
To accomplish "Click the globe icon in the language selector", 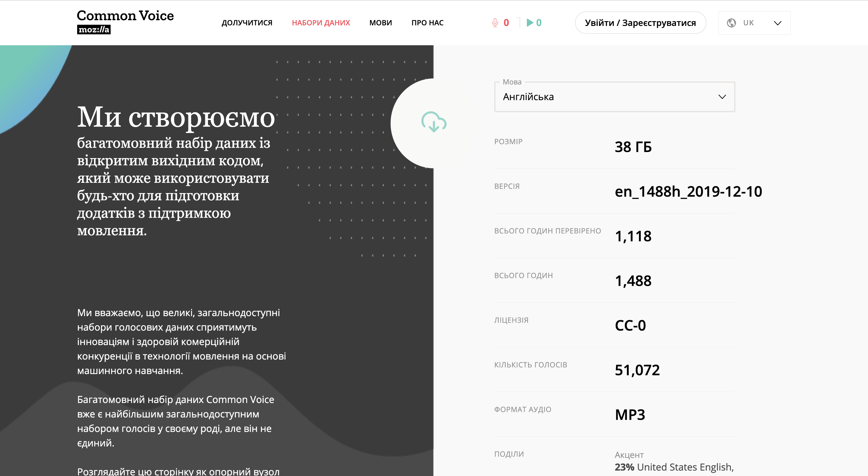I will [731, 23].
